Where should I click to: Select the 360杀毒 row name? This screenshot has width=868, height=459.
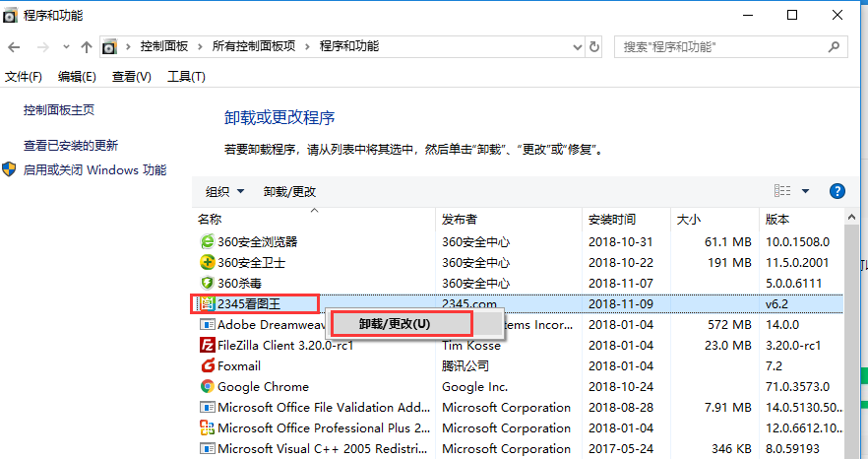(x=239, y=284)
